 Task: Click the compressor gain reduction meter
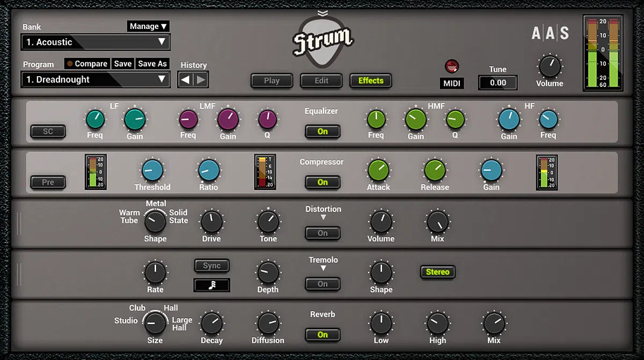pos(265,172)
